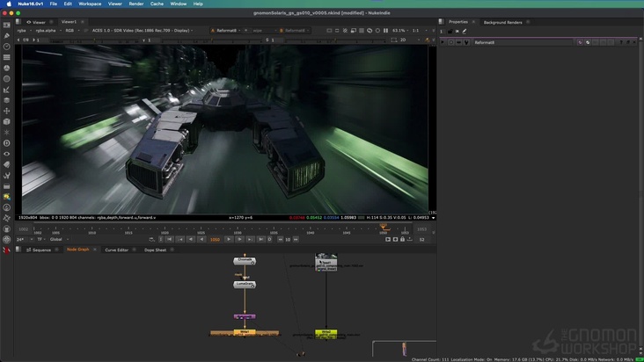Screen dimensions: 644x362
Task: Select the ChromaAb node in Node Graph
Action: click(245, 261)
